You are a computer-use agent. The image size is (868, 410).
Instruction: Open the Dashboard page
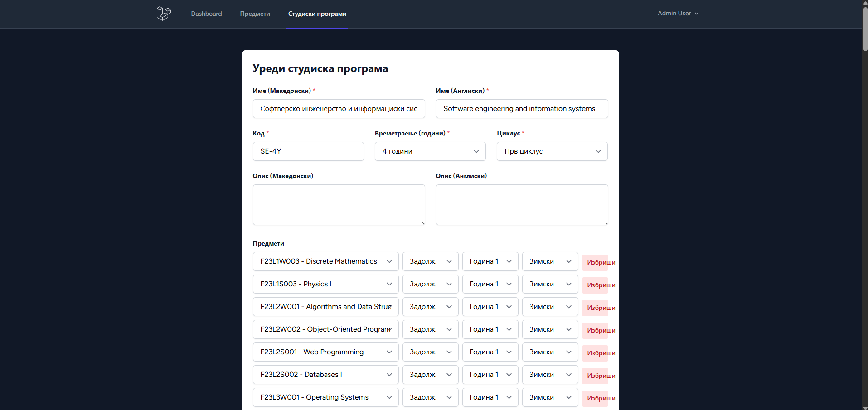pyautogui.click(x=206, y=14)
